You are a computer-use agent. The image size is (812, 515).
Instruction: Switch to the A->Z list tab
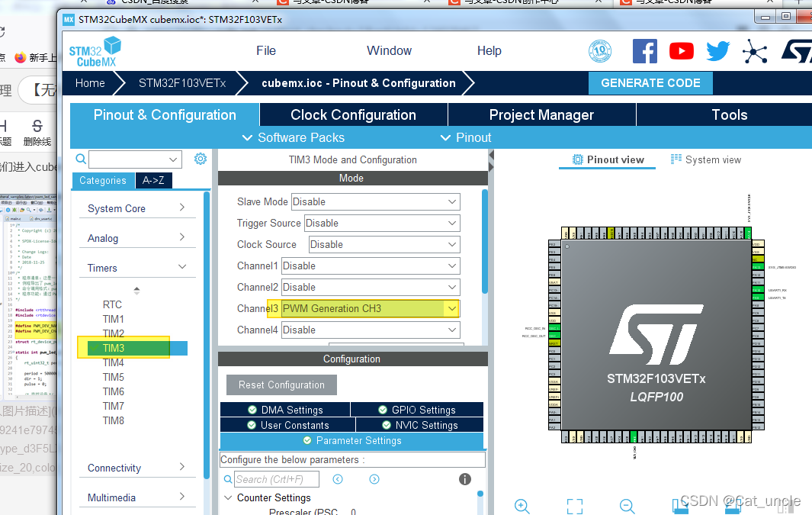tap(153, 180)
